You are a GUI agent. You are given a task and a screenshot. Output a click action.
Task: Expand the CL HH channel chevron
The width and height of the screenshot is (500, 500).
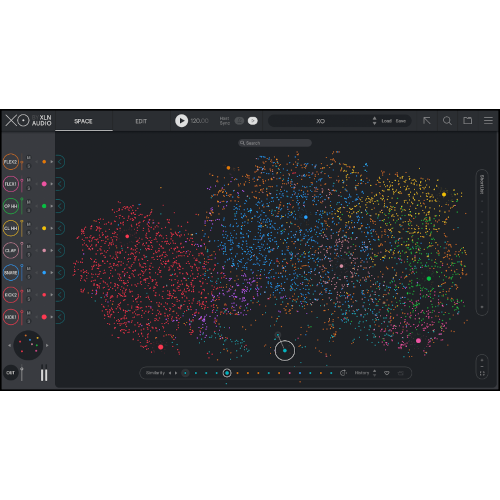point(60,228)
